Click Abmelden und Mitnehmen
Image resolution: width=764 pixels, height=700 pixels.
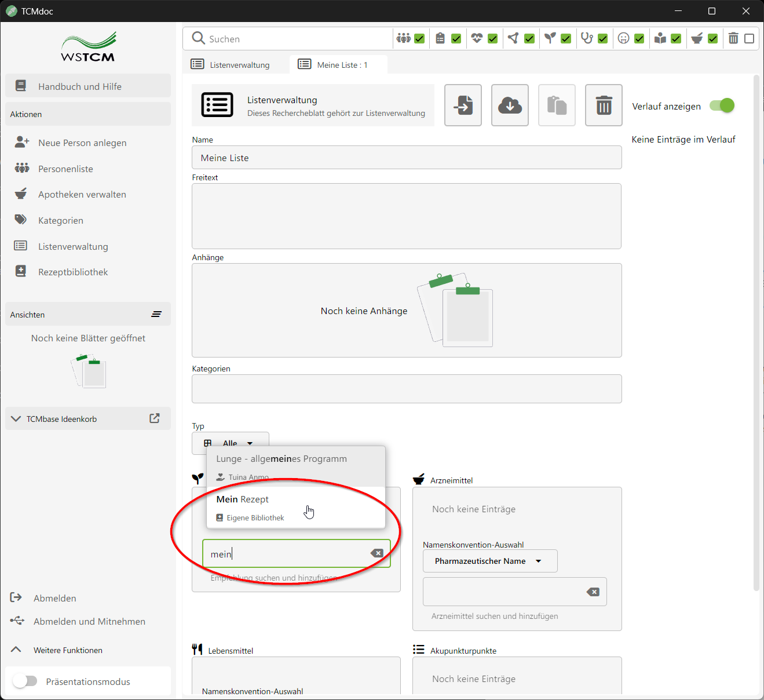90,621
